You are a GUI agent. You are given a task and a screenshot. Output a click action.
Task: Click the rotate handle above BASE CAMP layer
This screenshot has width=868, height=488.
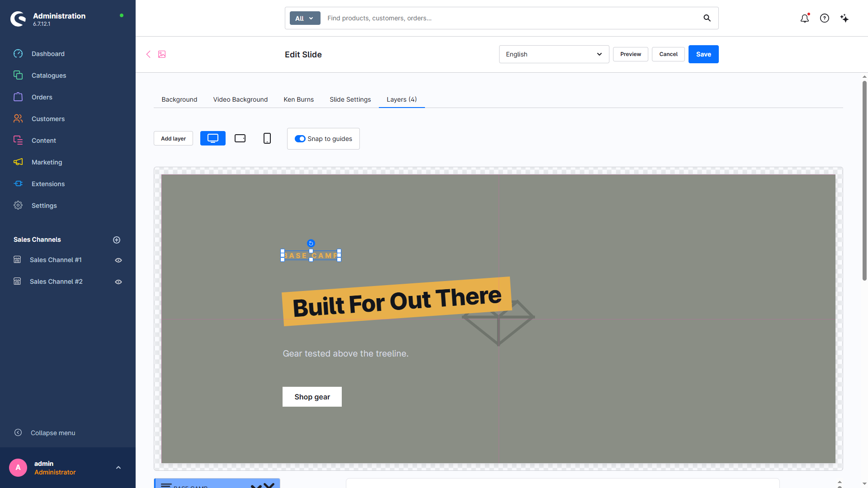click(311, 243)
